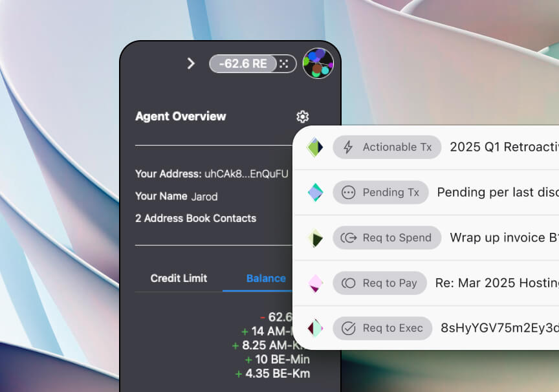The width and height of the screenshot is (559, 392).
Task: Open the settings gear in Agent Overview
Action: tap(302, 116)
